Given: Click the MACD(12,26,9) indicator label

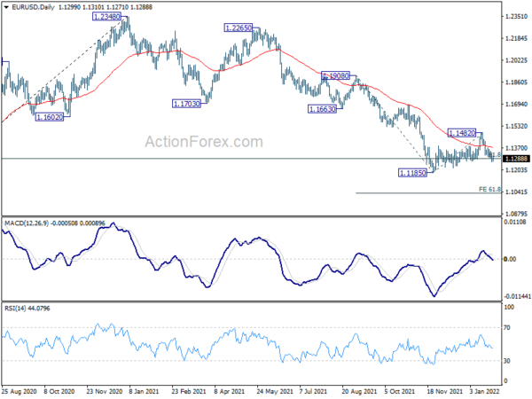Looking at the screenshot, I should pos(27,223).
